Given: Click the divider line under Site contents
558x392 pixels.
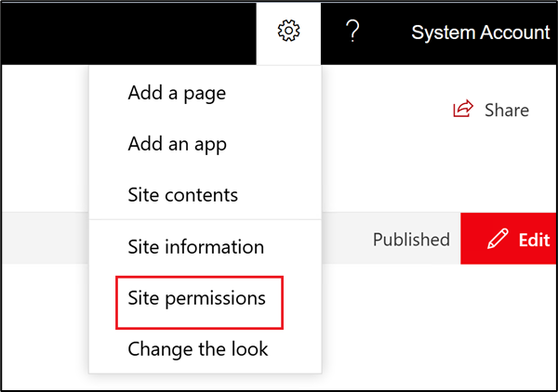Looking at the screenshot, I should pyautogui.click(x=205, y=220).
